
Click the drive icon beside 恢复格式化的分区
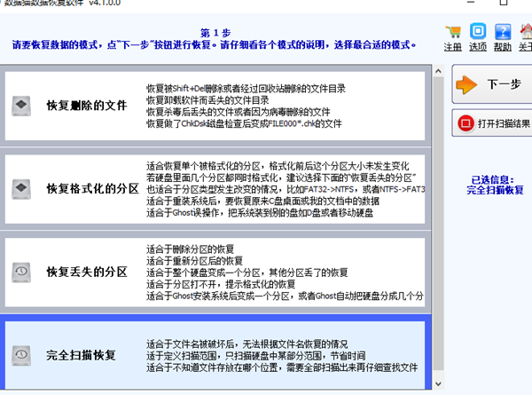pyautogui.click(x=21, y=189)
